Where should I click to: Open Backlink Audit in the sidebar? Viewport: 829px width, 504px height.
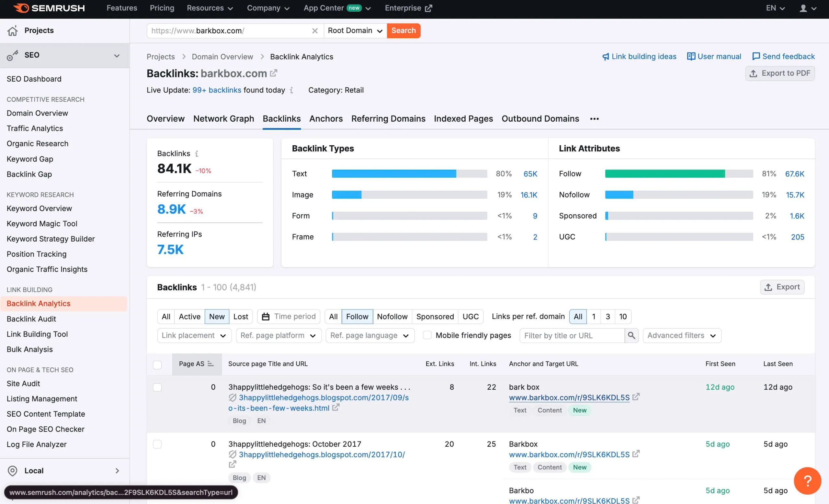tap(31, 319)
